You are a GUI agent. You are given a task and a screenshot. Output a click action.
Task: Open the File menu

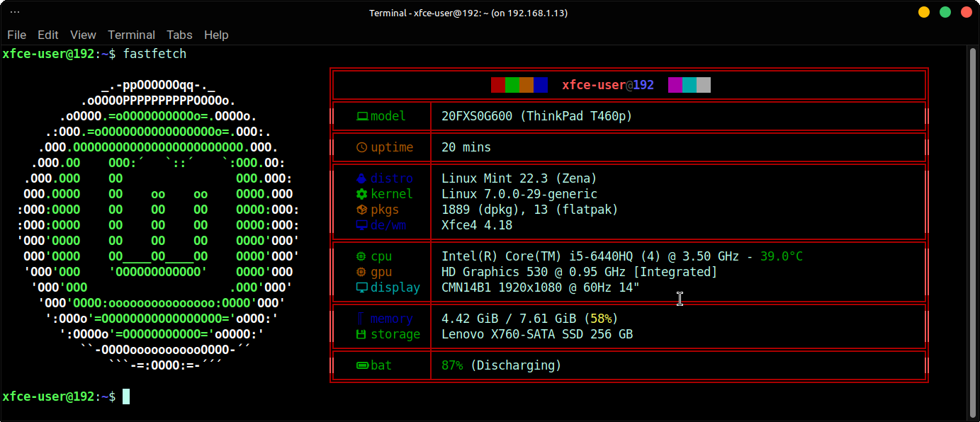click(16, 35)
